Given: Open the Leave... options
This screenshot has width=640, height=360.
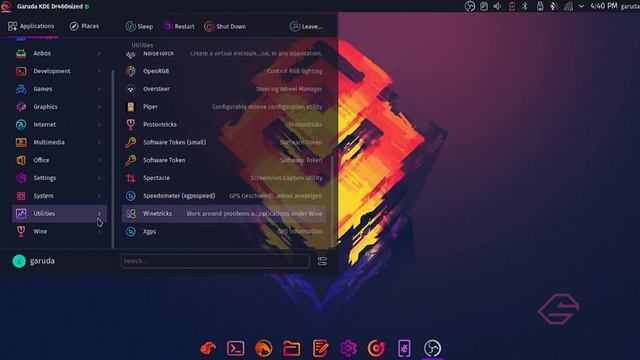Looking at the screenshot, I should click(x=306, y=27).
